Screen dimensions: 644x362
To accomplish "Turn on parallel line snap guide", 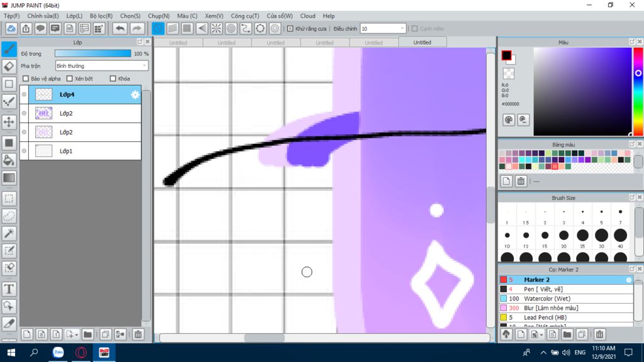I will point(172,28).
